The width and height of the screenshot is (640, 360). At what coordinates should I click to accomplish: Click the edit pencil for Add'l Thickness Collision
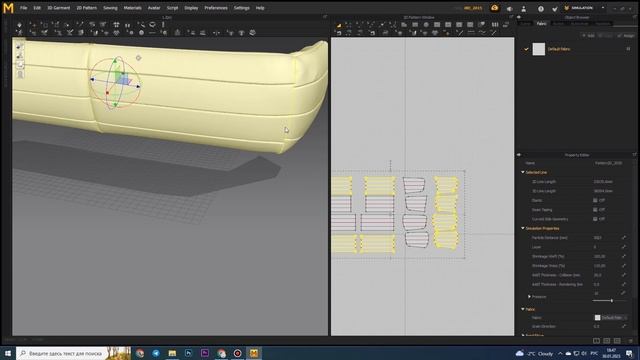(x=623, y=275)
